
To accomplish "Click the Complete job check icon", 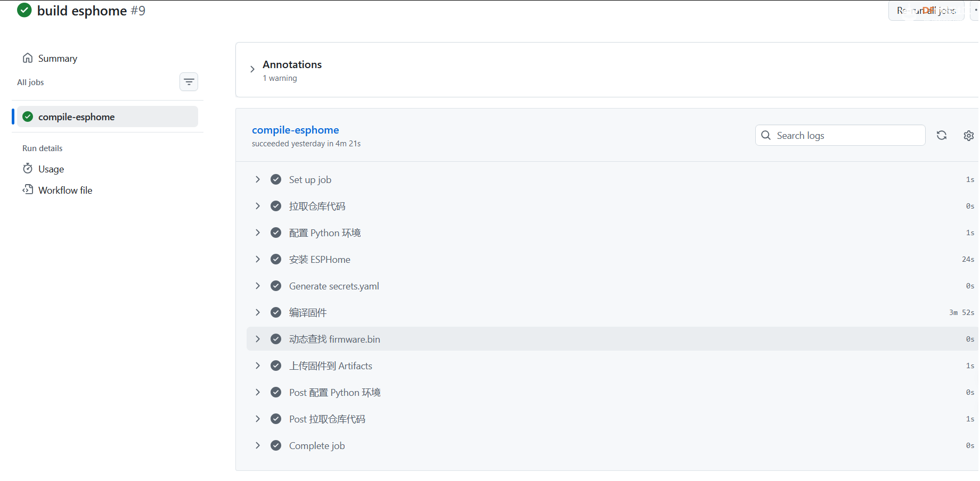I will (x=276, y=445).
